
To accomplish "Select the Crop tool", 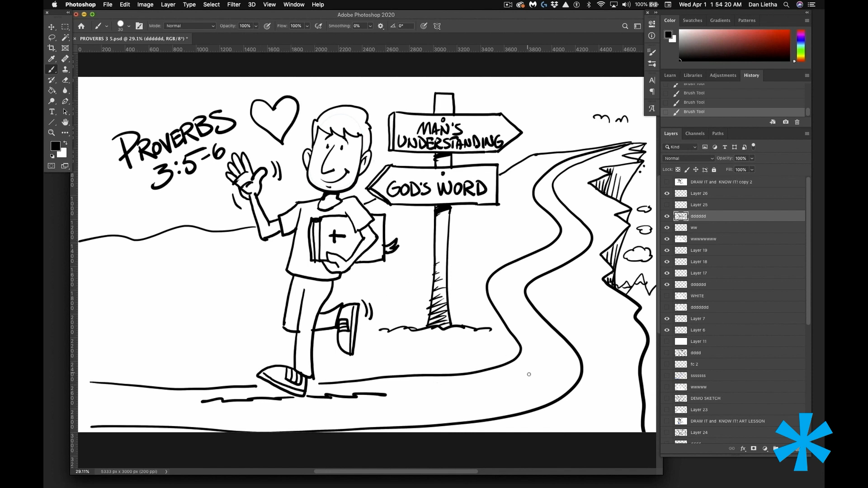I will click(52, 48).
